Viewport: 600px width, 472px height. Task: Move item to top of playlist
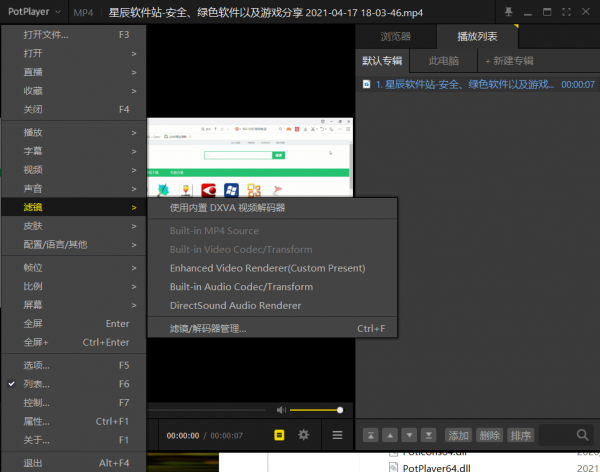369,435
